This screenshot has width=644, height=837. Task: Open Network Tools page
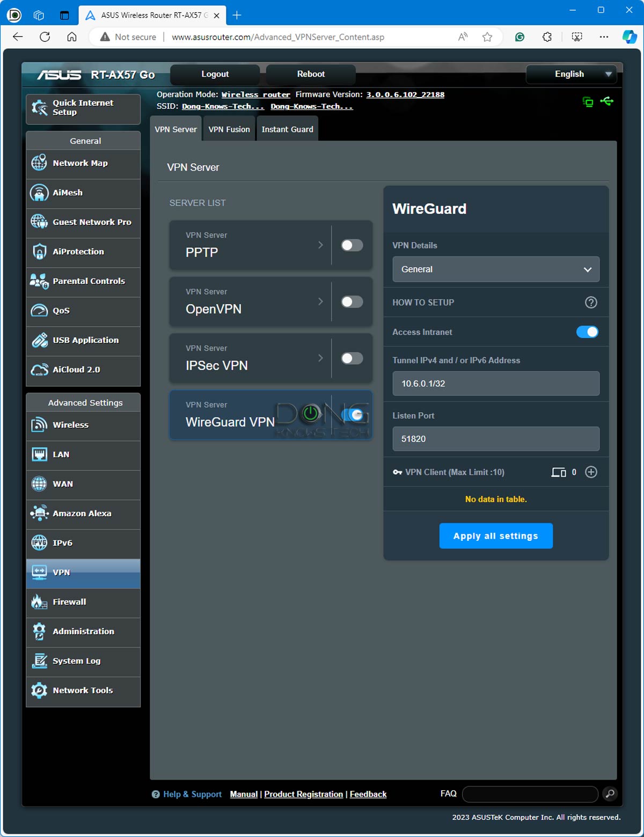click(83, 691)
